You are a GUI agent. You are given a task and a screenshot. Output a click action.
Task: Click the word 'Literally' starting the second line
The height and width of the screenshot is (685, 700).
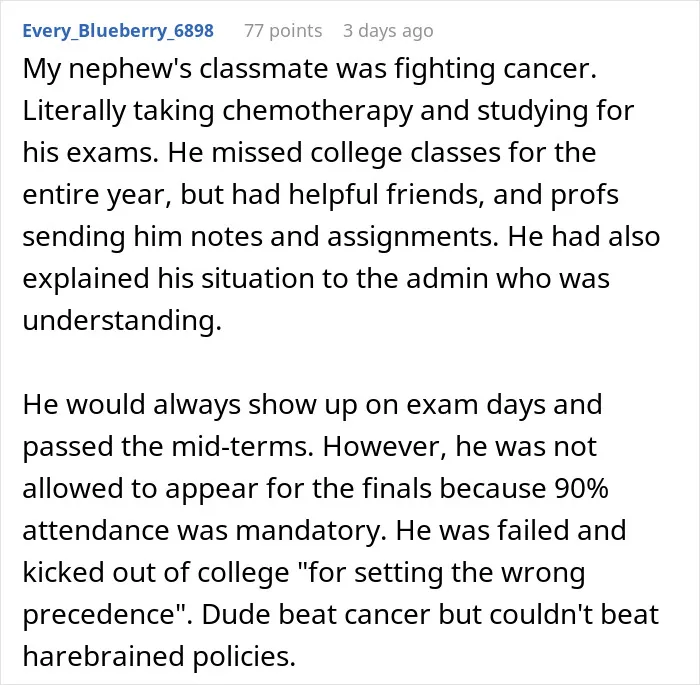(x=74, y=111)
